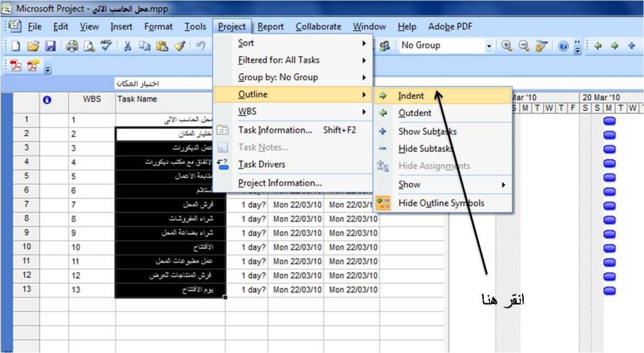Open the Tools menu
Image resolution: width=644 pixels, height=353 pixels.
(x=195, y=26)
